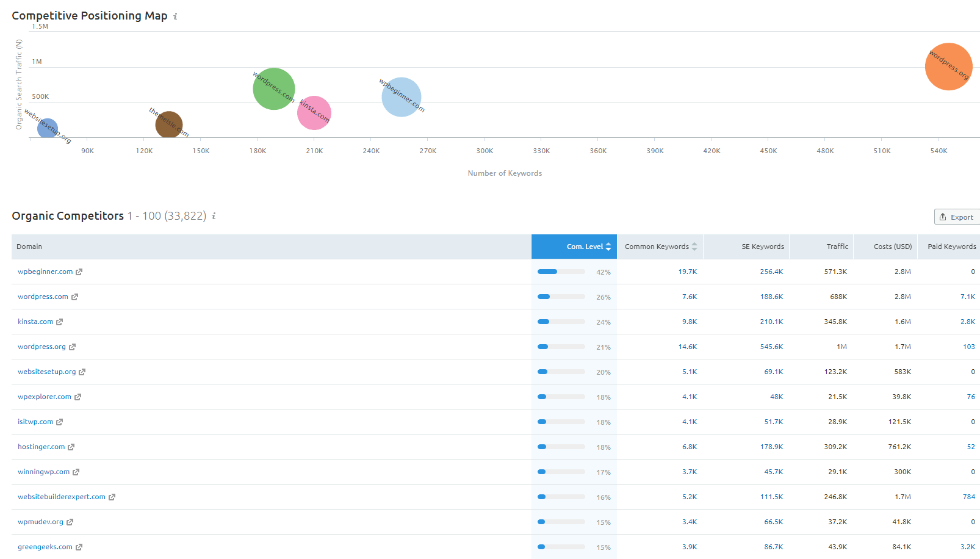Viewport: 980px width, 559px height.
Task: Open wpexplorer.com paid keywords 76
Action: pyautogui.click(x=971, y=397)
